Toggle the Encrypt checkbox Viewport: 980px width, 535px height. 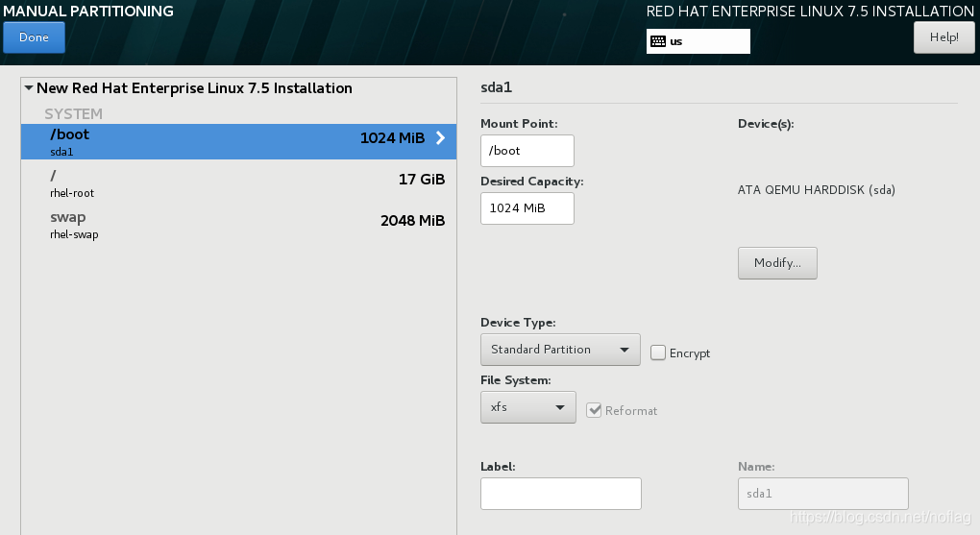click(657, 353)
